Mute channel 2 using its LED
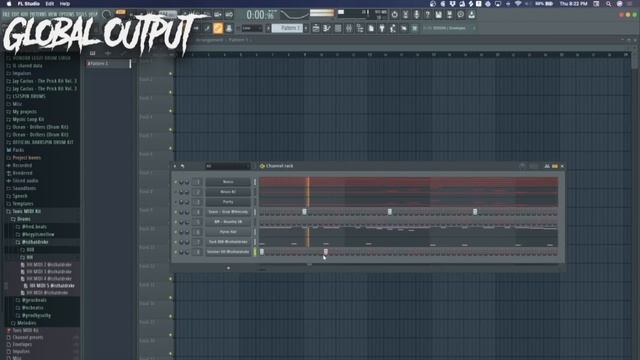 pyautogui.click(x=176, y=192)
